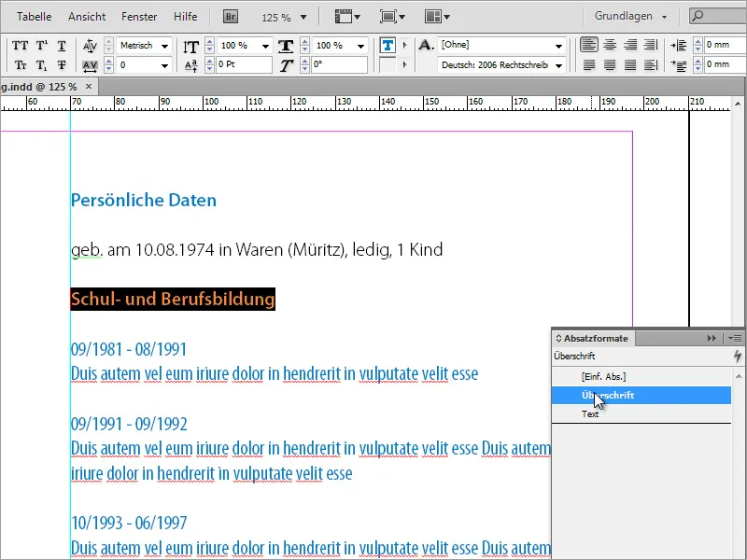
Task: Justify text with last line left
Action: click(x=589, y=64)
